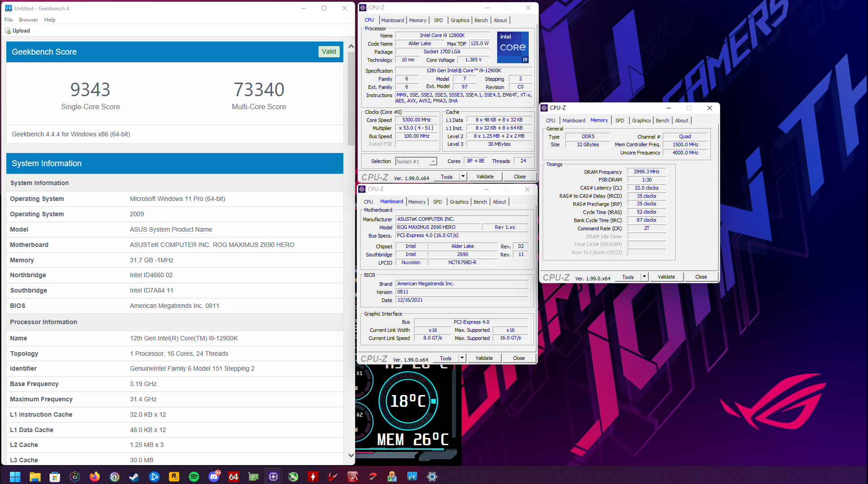Image resolution: width=868 pixels, height=484 pixels.
Task: Switch to CPU-Z purple chip taskbar icon
Action: tap(273, 476)
